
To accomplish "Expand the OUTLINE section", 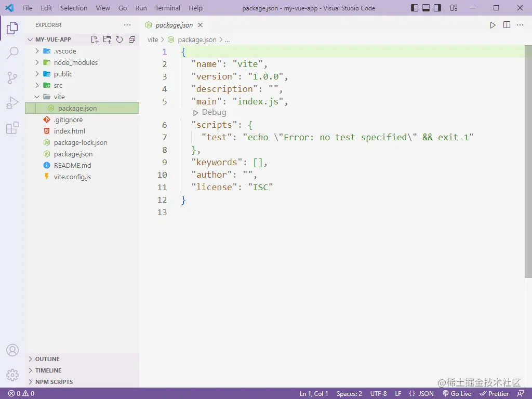I will point(82,359).
